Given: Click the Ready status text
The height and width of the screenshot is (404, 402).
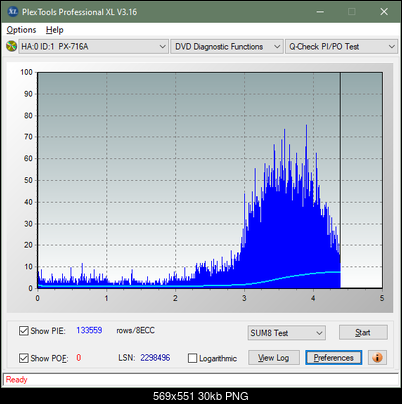Looking at the screenshot, I should click(16, 379).
